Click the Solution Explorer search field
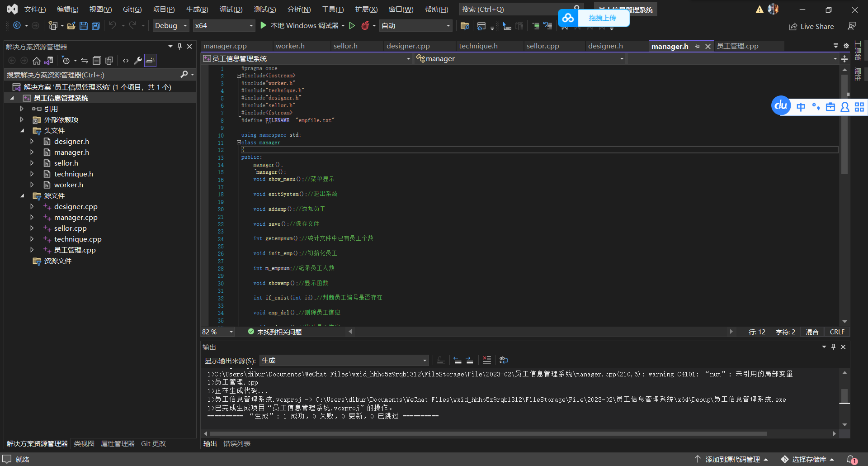 pos(90,75)
